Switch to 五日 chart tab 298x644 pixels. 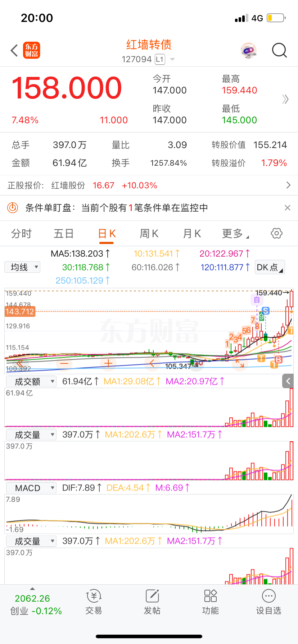[64, 234]
